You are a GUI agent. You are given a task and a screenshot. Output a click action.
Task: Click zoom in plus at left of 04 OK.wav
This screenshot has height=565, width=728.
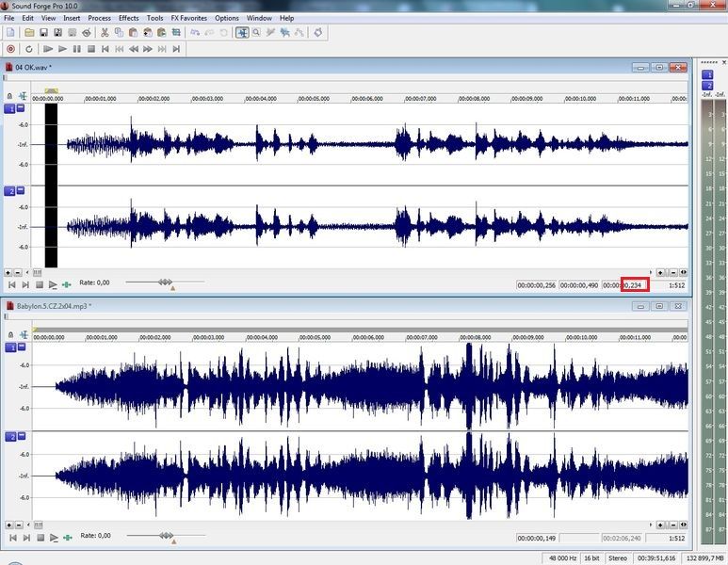8,272
